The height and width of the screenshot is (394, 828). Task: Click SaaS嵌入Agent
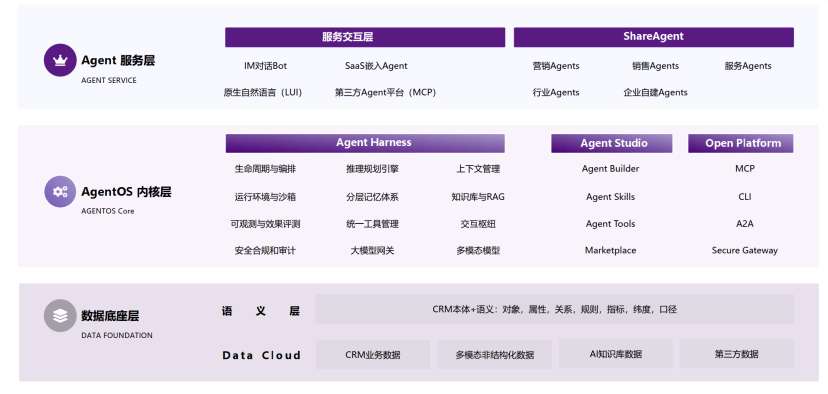(377, 66)
